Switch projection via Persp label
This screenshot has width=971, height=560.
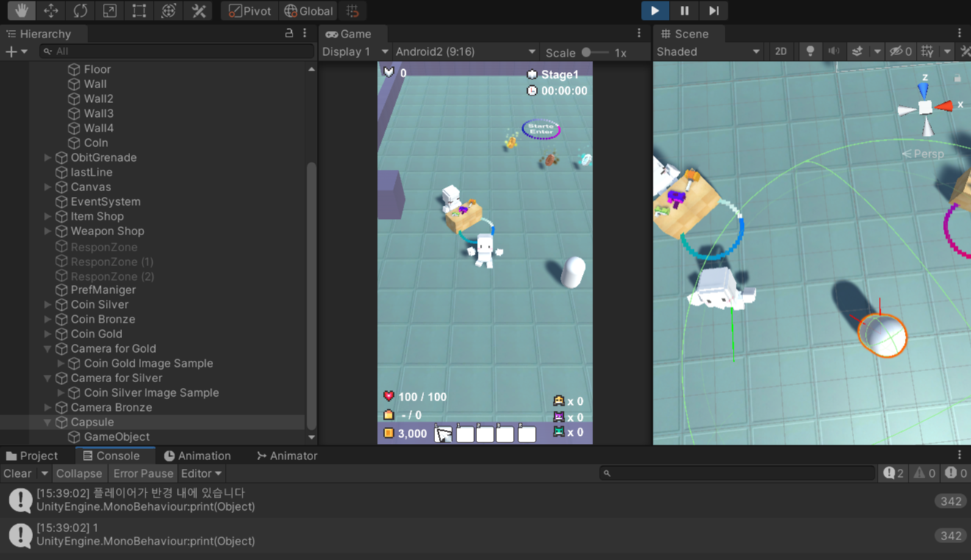[x=923, y=154]
